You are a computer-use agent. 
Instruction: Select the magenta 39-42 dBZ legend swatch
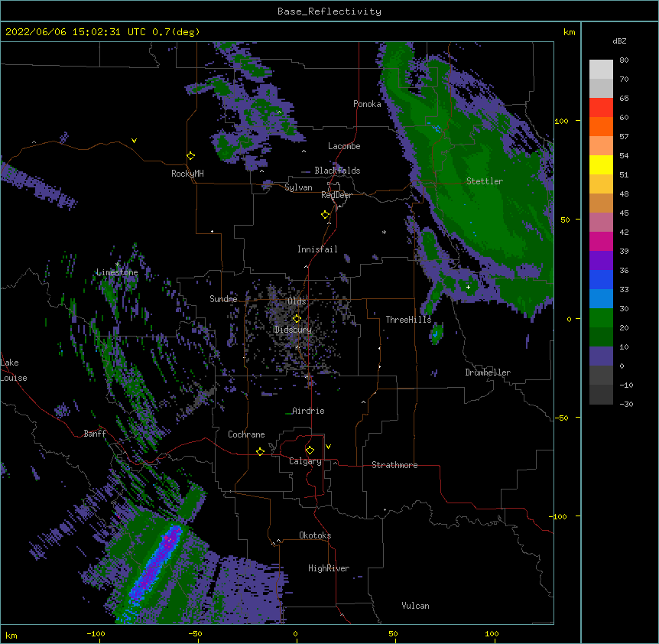point(601,241)
